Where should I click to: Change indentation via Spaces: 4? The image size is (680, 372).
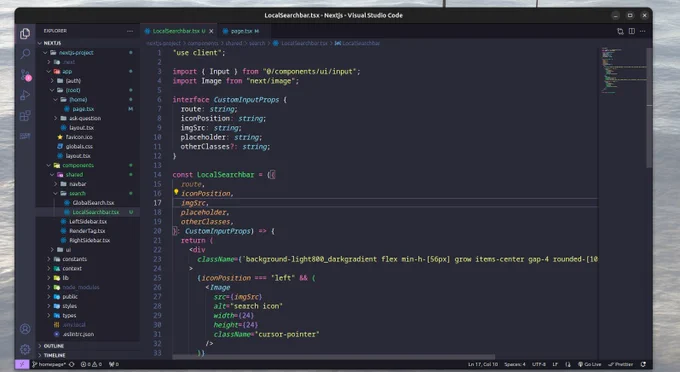pyautogui.click(x=515, y=364)
